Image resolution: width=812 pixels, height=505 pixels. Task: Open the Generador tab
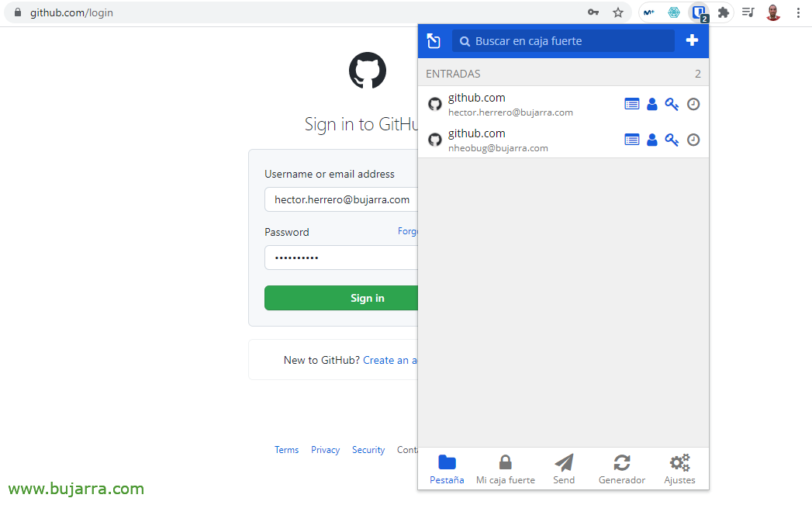[x=622, y=469]
